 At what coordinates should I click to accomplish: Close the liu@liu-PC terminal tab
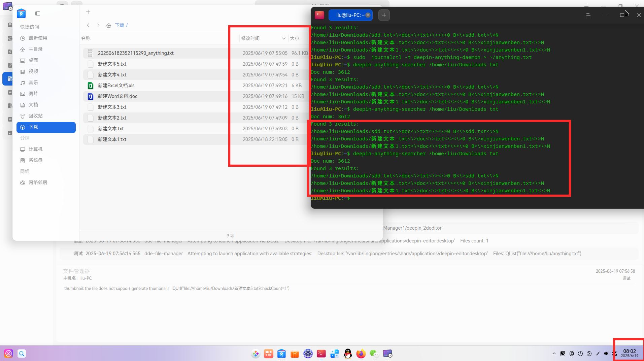pyautogui.click(x=368, y=15)
